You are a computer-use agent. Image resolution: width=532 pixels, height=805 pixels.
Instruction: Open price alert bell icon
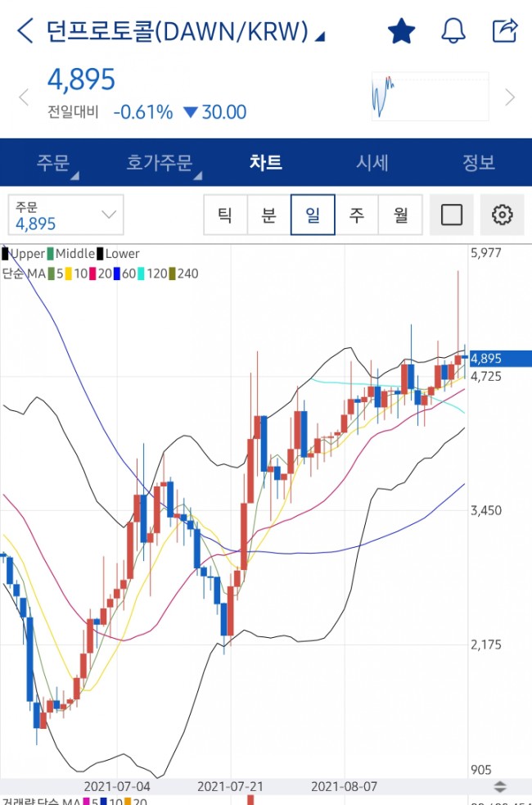coord(453,31)
